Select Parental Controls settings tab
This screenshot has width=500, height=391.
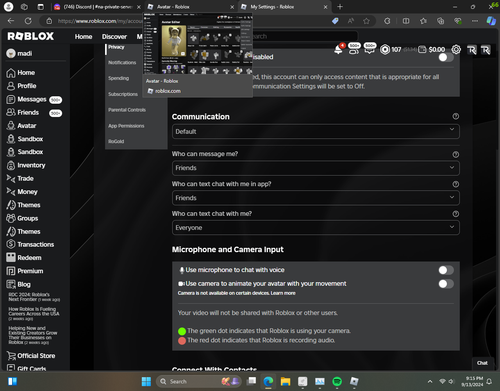(127, 110)
